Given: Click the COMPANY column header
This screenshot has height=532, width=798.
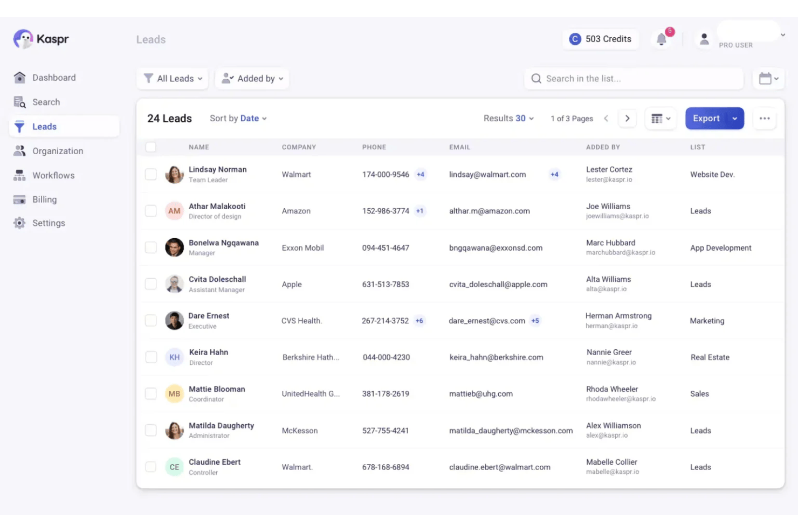Looking at the screenshot, I should click(299, 147).
